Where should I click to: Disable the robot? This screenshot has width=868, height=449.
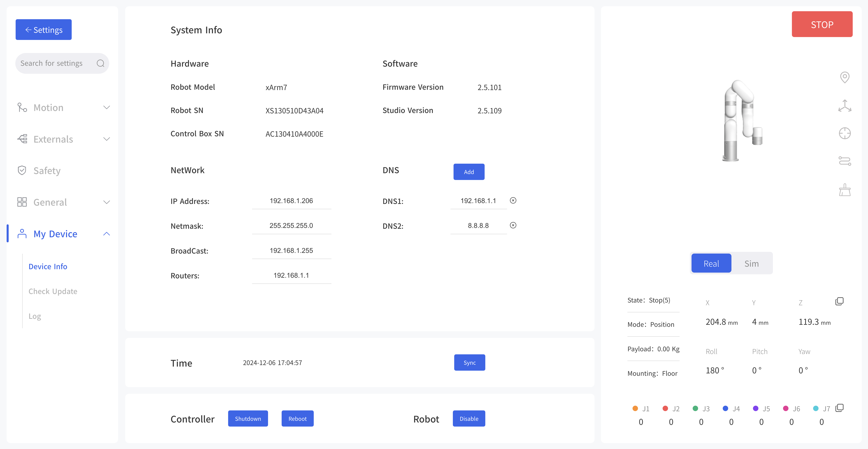[x=469, y=418]
